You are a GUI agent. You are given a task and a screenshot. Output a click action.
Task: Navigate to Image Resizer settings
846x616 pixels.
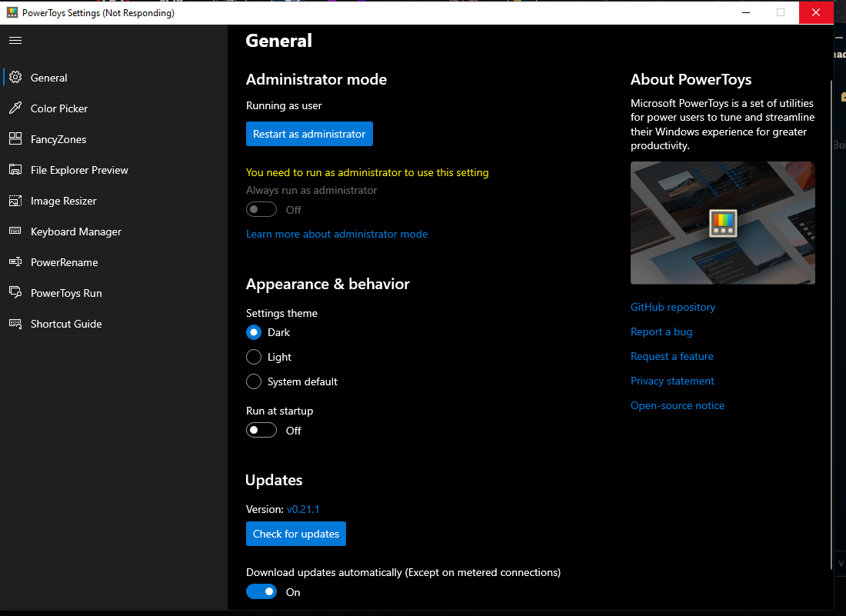point(114,201)
